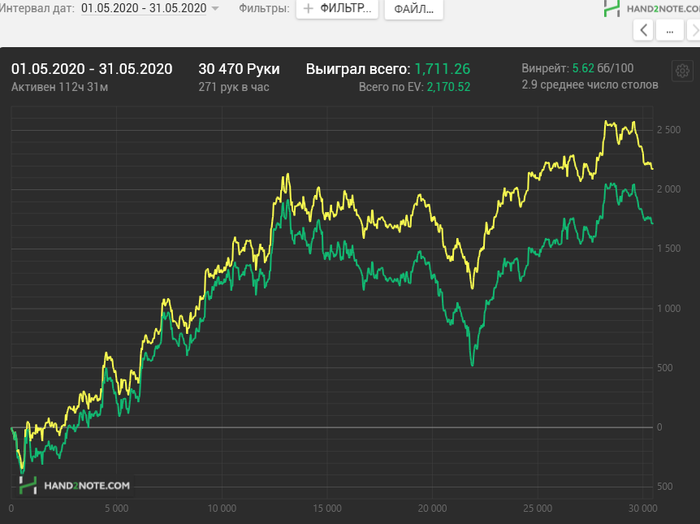Click the graph header date 01.05.2020 - 31.05.2020
The height and width of the screenshot is (524, 700).
click(92, 69)
